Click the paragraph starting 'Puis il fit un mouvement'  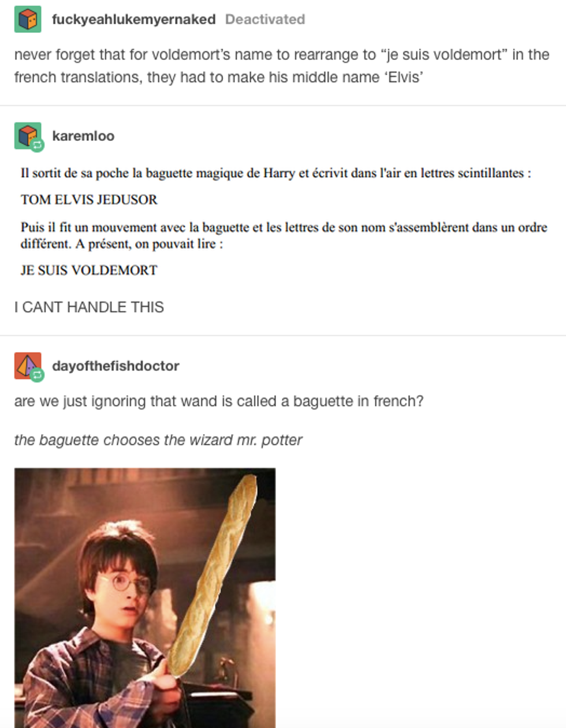click(284, 235)
